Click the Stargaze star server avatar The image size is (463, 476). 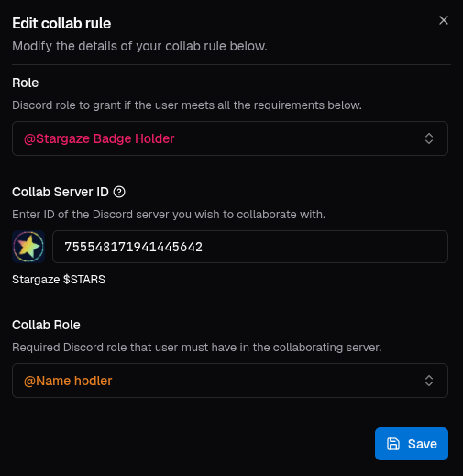(x=28, y=247)
